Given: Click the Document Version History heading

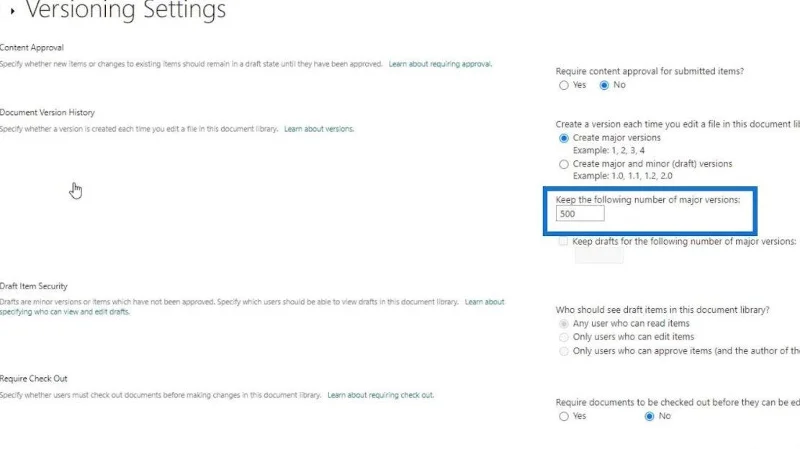Looking at the screenshot, I should [x=47, y=112].
